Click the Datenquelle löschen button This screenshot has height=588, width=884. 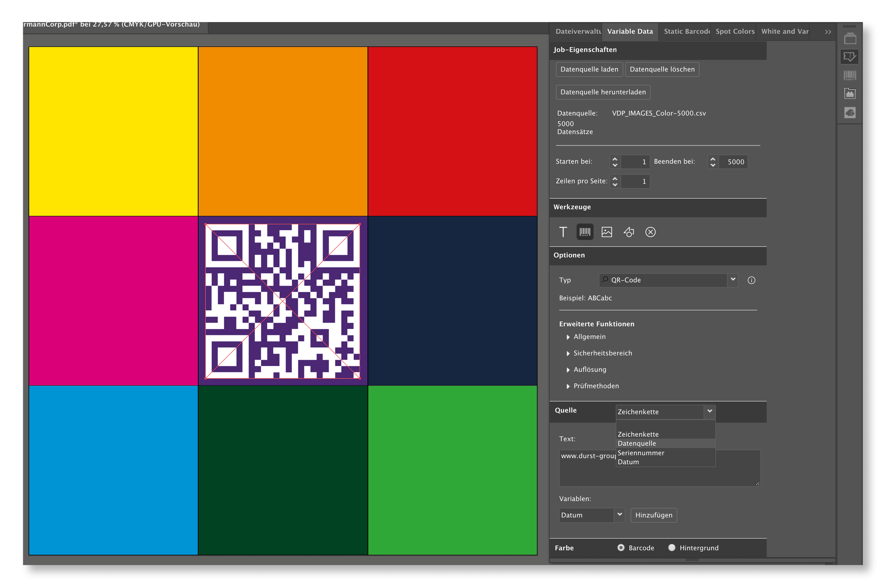(x=662, y=69)
